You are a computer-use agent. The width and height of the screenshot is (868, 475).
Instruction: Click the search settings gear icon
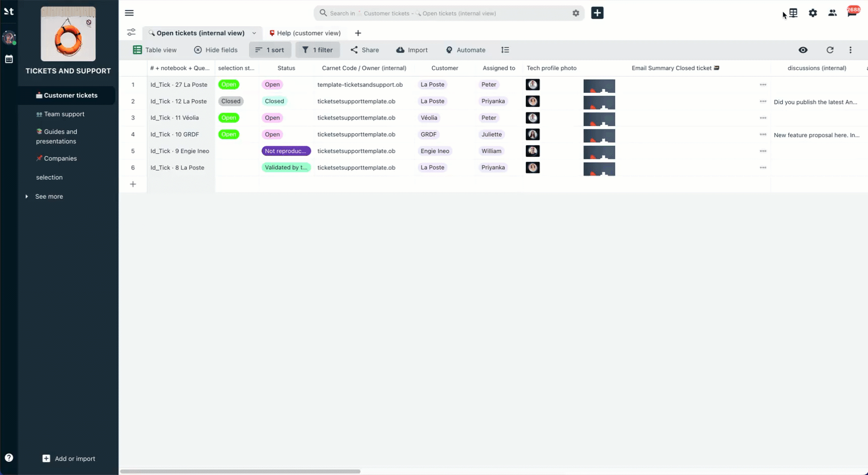point(576,13)
